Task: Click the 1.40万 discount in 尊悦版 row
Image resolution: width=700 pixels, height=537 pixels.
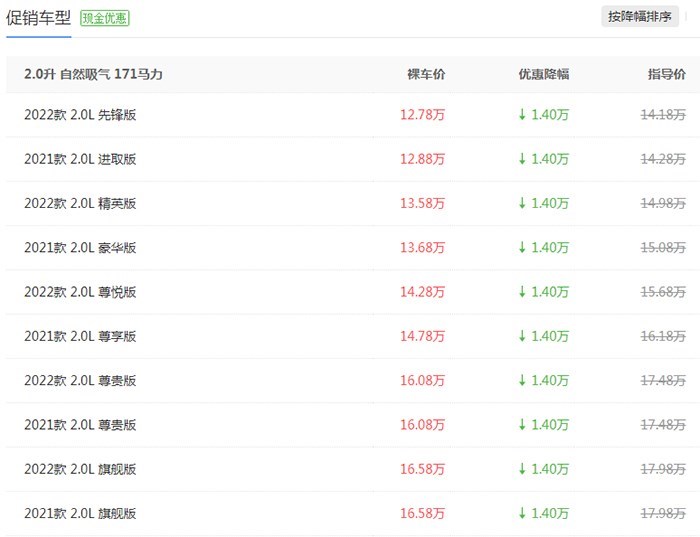Action: click(x=544, y=292)
